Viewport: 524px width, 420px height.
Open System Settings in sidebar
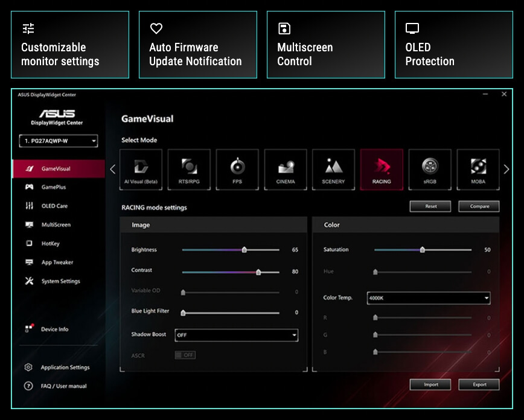pyautogui.click(x=60, y=281)
